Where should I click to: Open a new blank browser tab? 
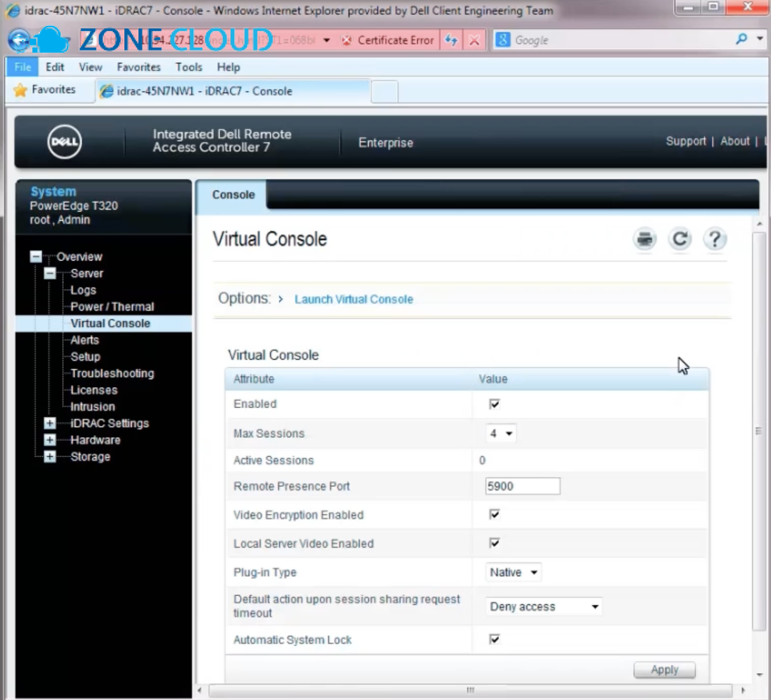click(385, 92)
